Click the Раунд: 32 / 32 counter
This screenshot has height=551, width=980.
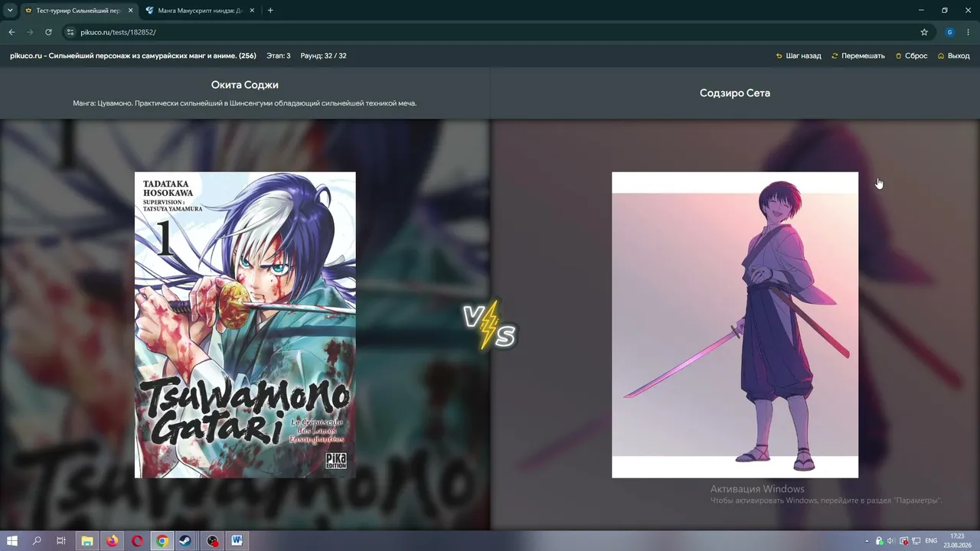click(x=323, y=56)
